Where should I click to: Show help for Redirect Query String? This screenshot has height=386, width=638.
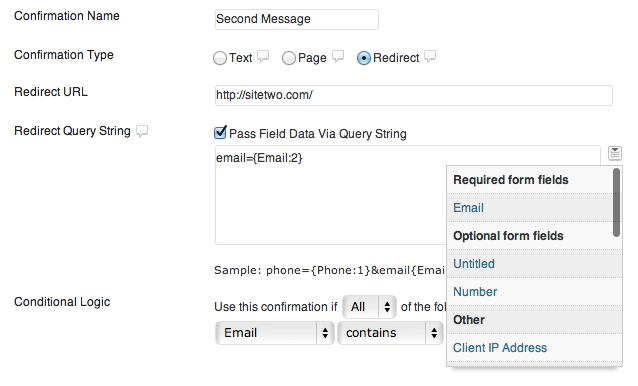[142, 131]
